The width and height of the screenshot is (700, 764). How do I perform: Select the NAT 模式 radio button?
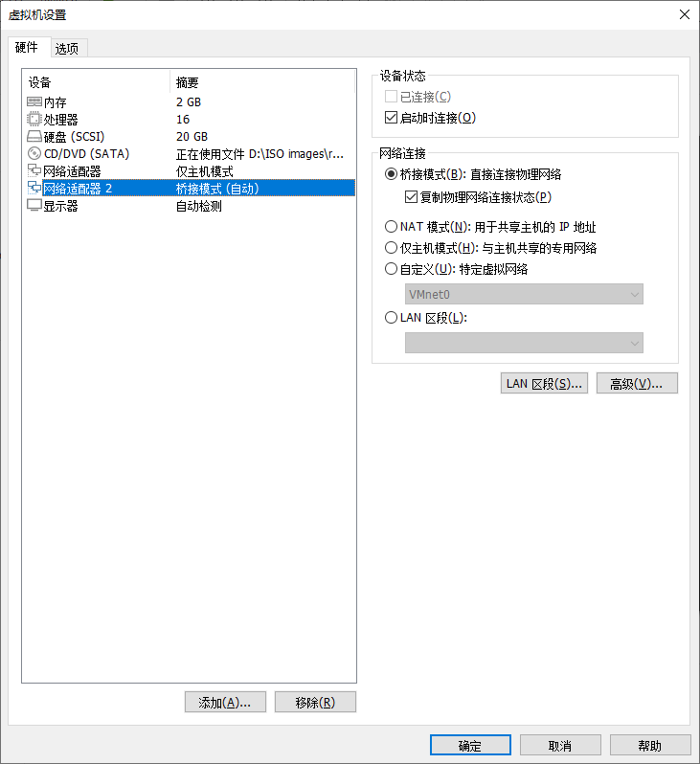coord(391,227)
